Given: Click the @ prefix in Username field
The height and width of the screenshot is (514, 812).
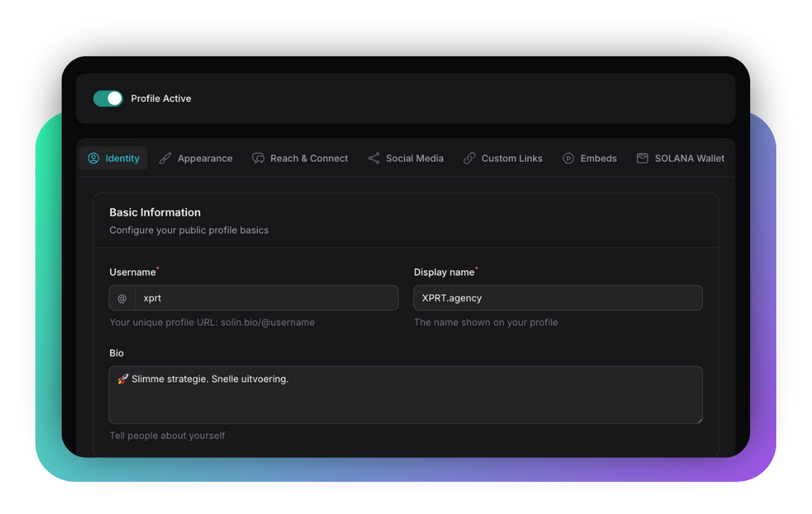Looking at the screenshot, I should pos(122,298).
